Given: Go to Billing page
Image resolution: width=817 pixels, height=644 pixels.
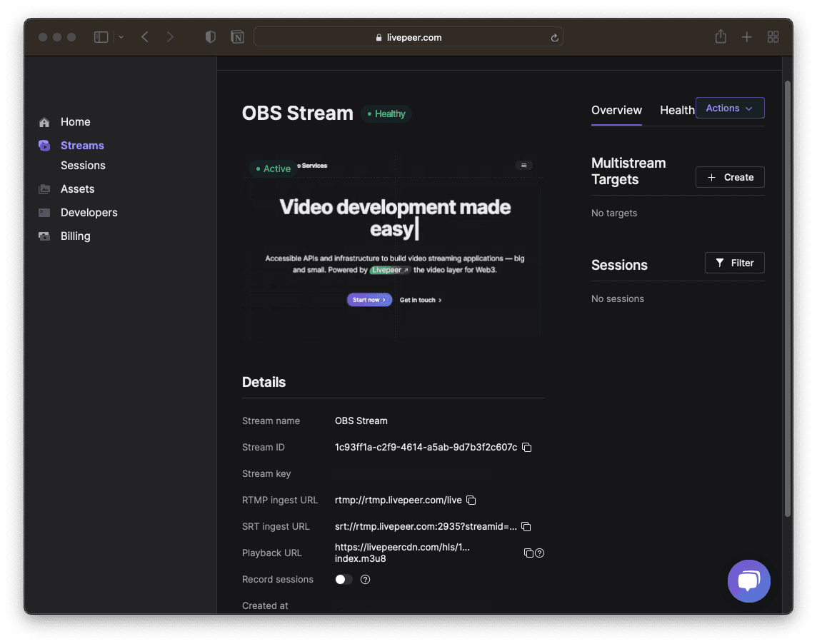Looking at the screenshot, I should click(75, 236).
